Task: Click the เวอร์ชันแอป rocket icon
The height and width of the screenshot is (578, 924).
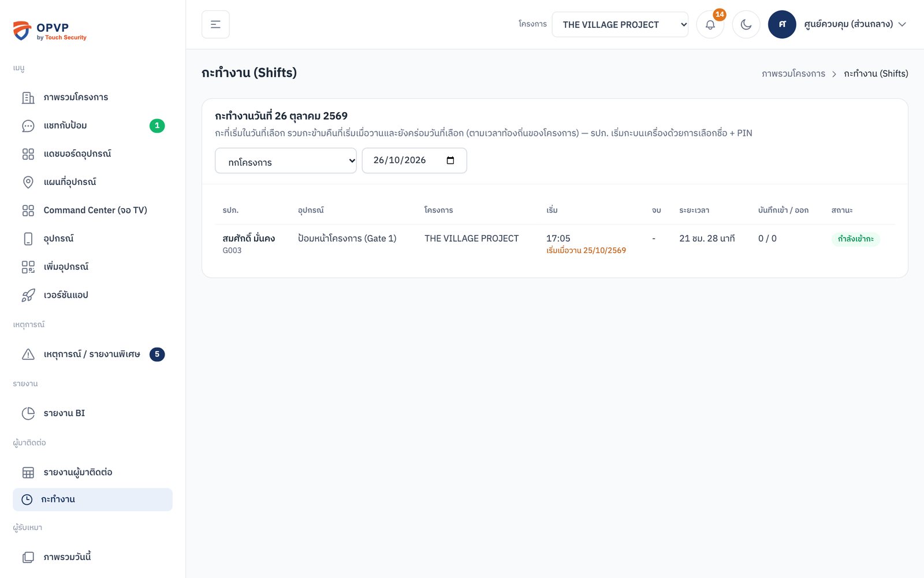Action: (x=28, y=295)
